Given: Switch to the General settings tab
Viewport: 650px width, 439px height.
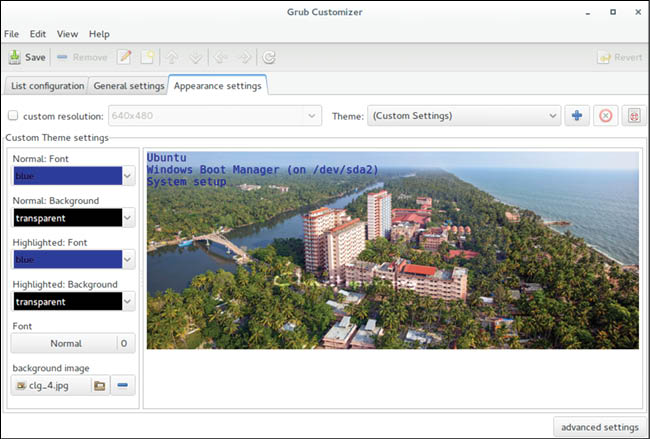Looking at the screenshot, I should (x=128, y=86).
